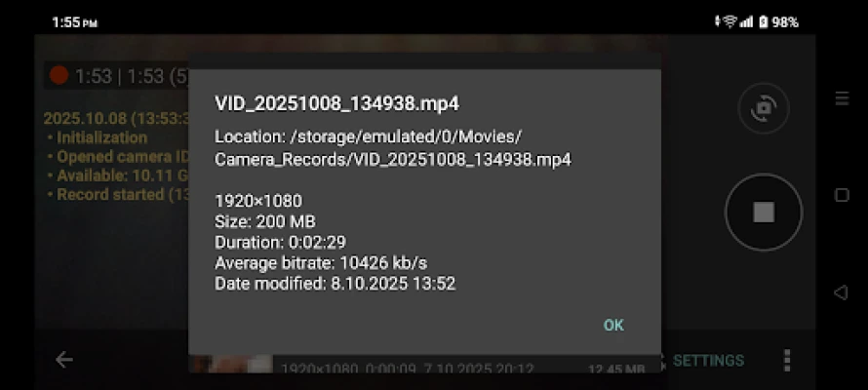Open SETTINGS in the bottom bar
Image resolution: width=868 pixels, height=390 pixels.
click(x=709, y=361)
